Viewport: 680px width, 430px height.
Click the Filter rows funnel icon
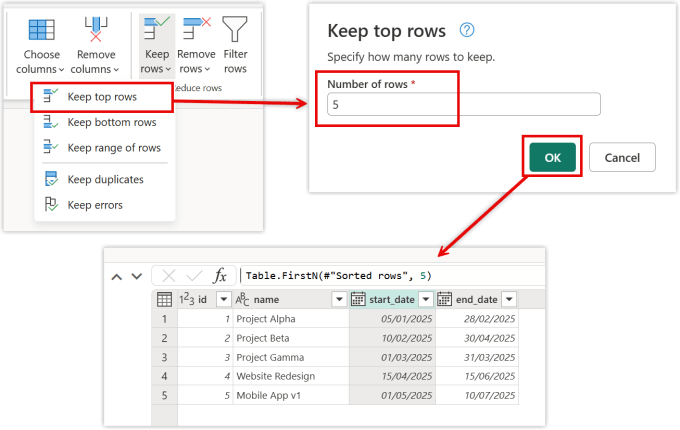click(x=235, y=29)
